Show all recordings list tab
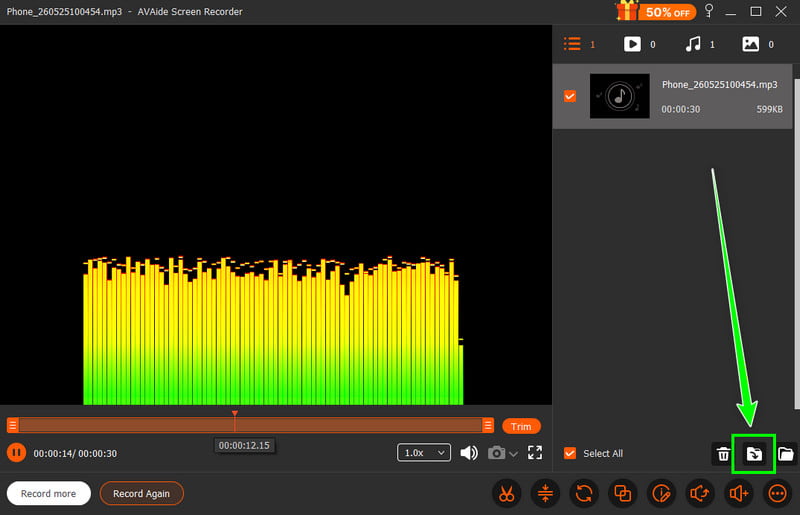 click(x=579, y=44)
